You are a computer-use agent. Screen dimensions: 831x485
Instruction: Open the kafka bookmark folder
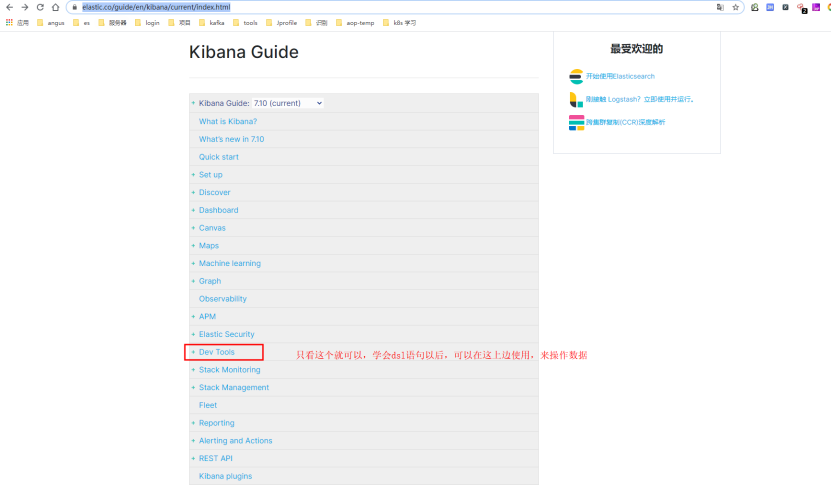tap(211, 23)
